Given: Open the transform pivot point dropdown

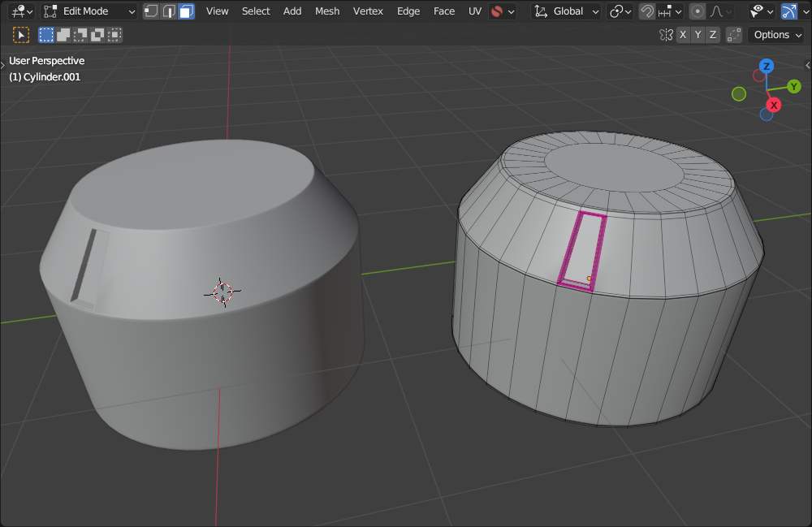Looking at the screenshot, I should [x=620, y=11].
